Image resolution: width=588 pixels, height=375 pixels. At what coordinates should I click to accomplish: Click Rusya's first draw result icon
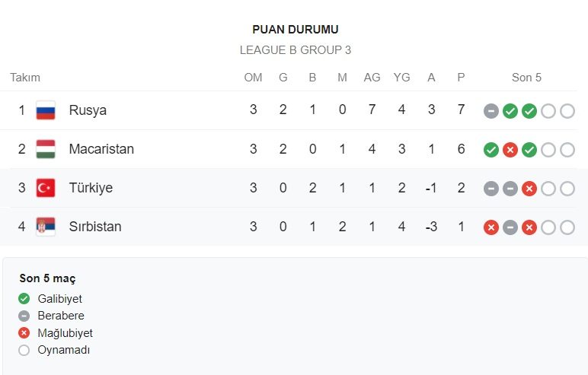pos(491,111)
